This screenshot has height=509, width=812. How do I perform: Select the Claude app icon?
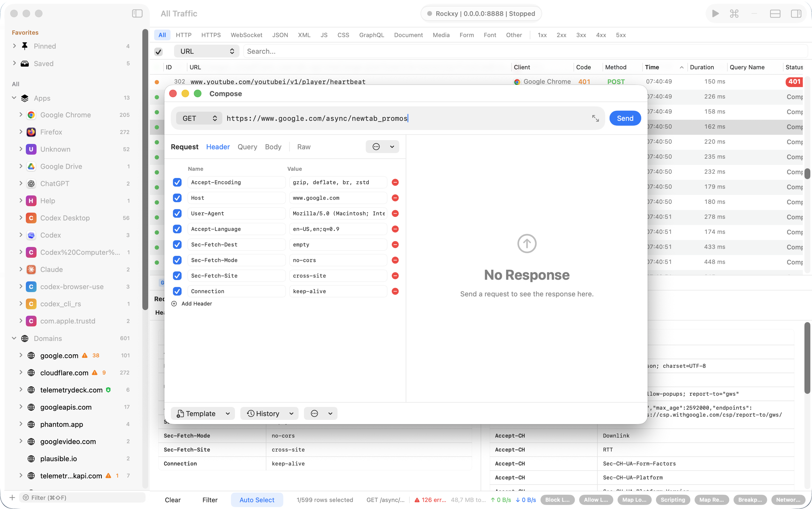click(31, 269)
